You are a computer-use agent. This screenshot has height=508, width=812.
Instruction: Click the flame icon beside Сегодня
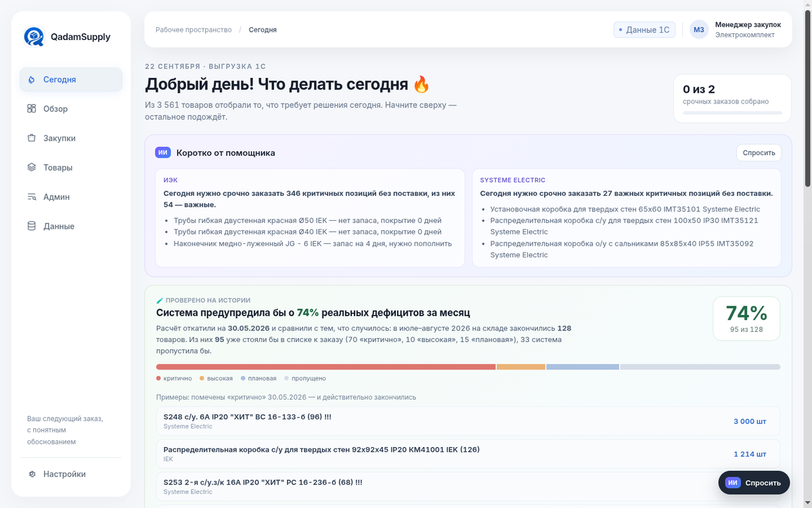click(x=31, y=79)
